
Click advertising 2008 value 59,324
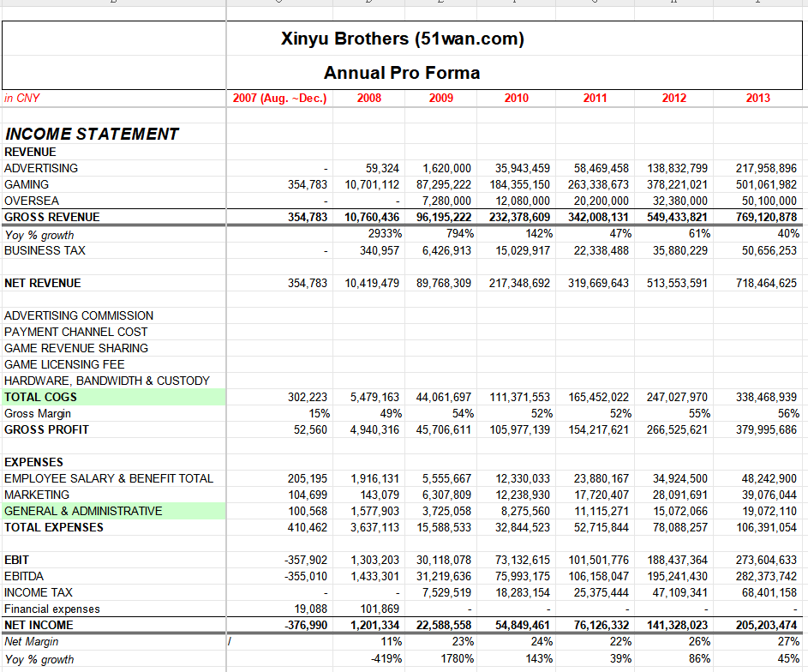click(382, 169)
